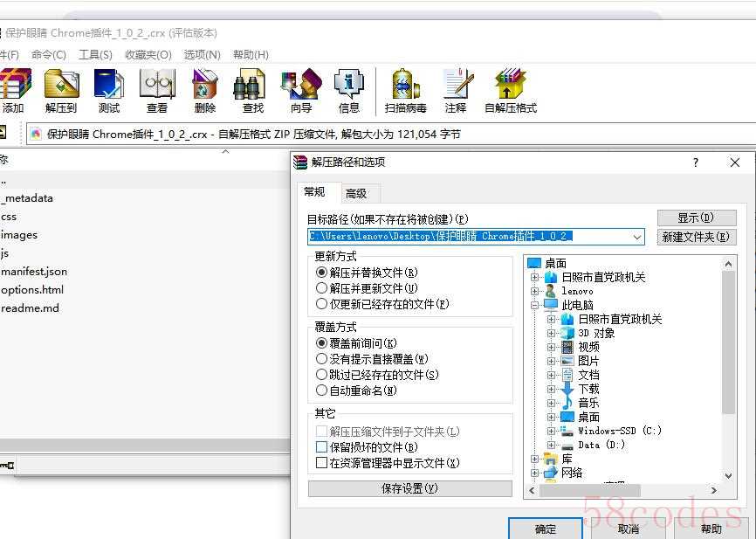Enable 保留损坏的文件 checkbox

pos(322,447)
